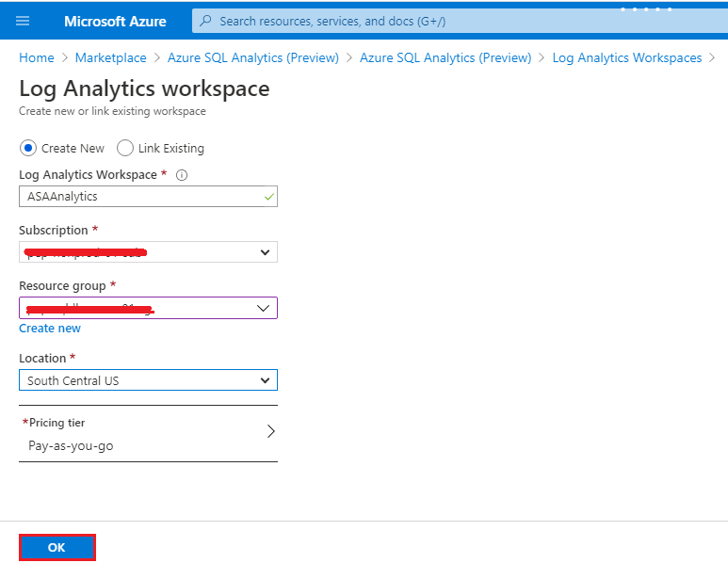The width and height of the screenshot is (728, 579).
Task: Click the search magnifier icon
Action: 206,21
